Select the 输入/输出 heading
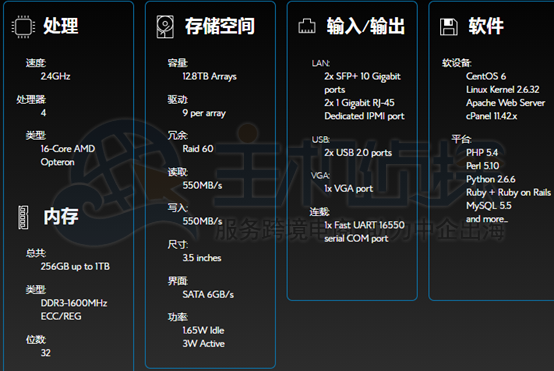Image resolution: width=554 pixels, height=371 pixels. point(366,26)
